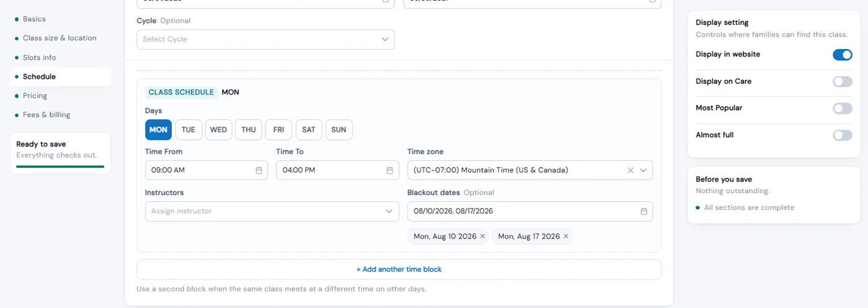Turn on the Most Popular switch
The height and width of the screenshot is (308, 868).
[842, 108]
